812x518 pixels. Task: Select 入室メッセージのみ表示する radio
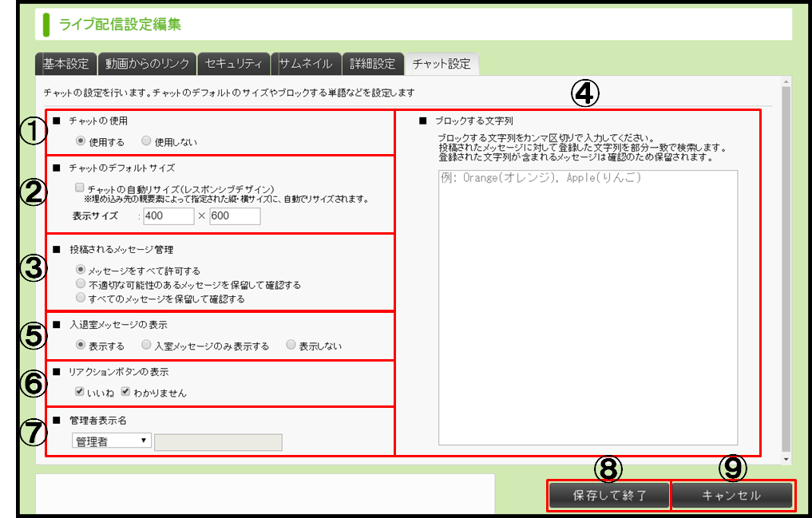(146, 345)
